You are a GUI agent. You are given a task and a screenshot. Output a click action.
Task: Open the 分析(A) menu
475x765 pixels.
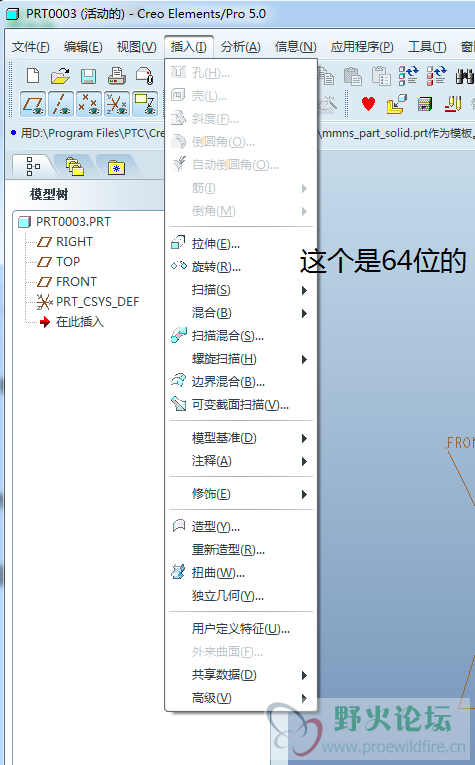240,47
